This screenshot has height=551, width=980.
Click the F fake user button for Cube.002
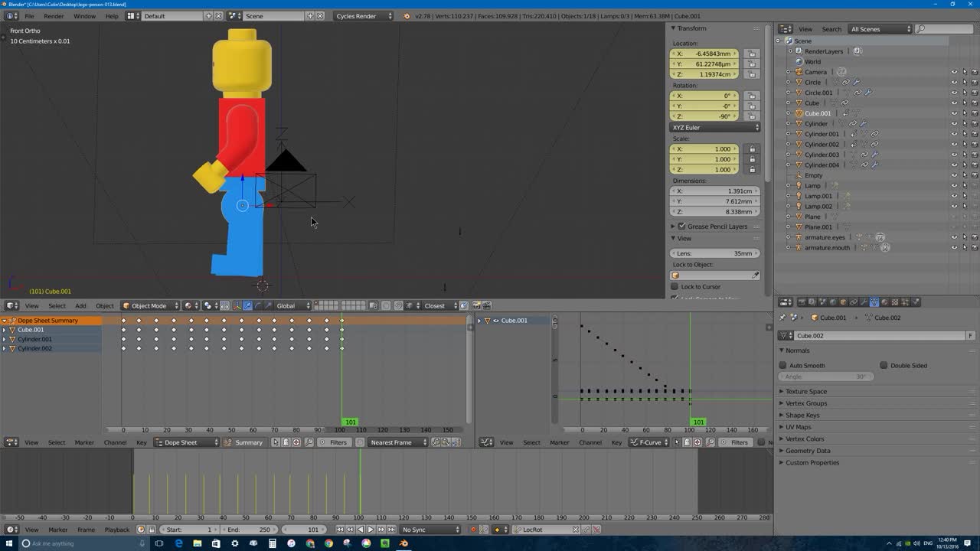tap(971, 335)
